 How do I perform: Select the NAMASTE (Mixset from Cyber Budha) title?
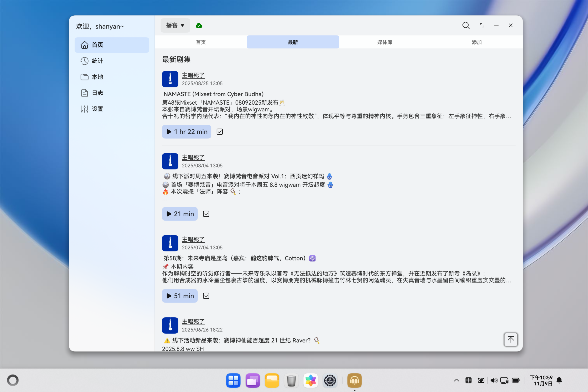click(x=214, y=94)
